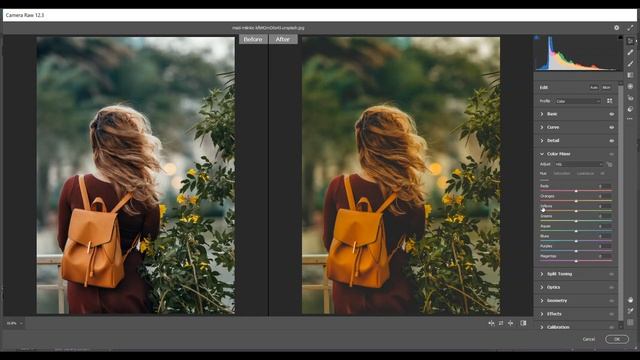This screenshot has width=640, height=360.
Task: Toggle visibility of the Optics panel
Action: (611, 287)
